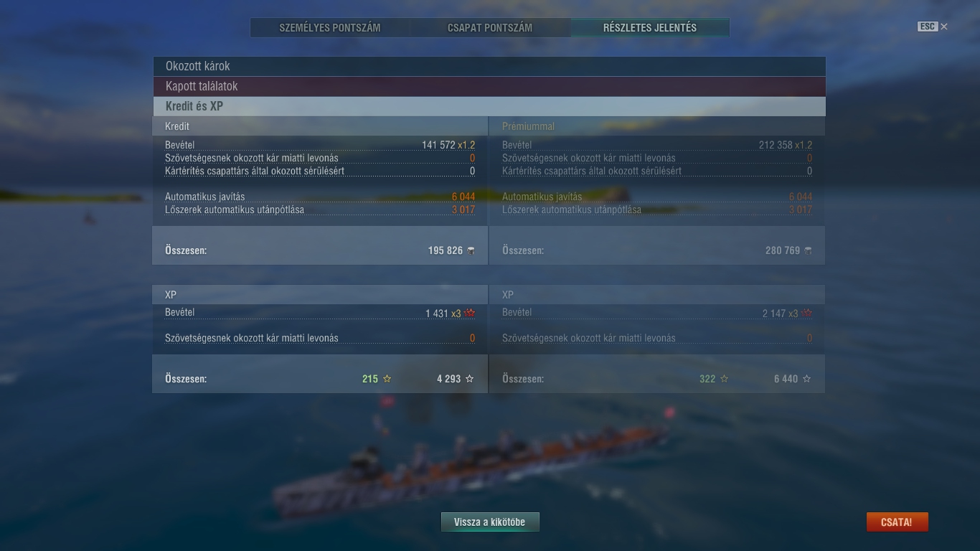Click star icon next to premium 6 440
The height and width of the screenshot is (551, 980).
806,379
